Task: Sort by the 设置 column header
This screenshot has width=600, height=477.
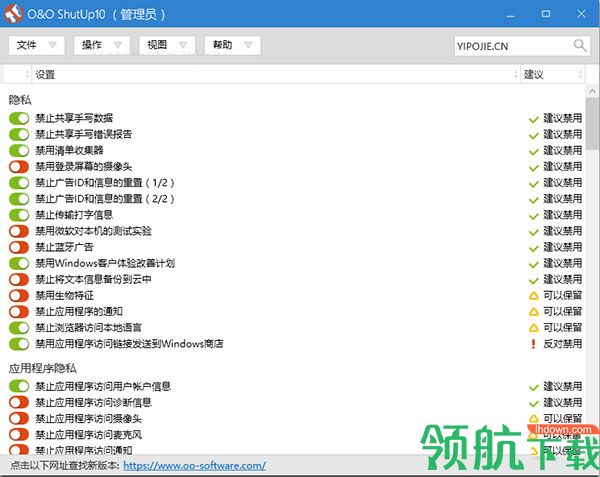Action: [x=275, y=74]
